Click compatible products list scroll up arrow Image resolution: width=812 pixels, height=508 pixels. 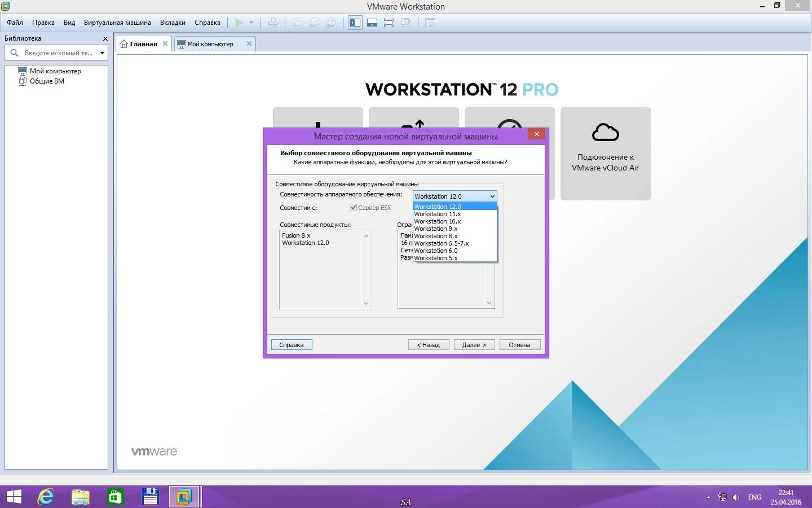366,235
